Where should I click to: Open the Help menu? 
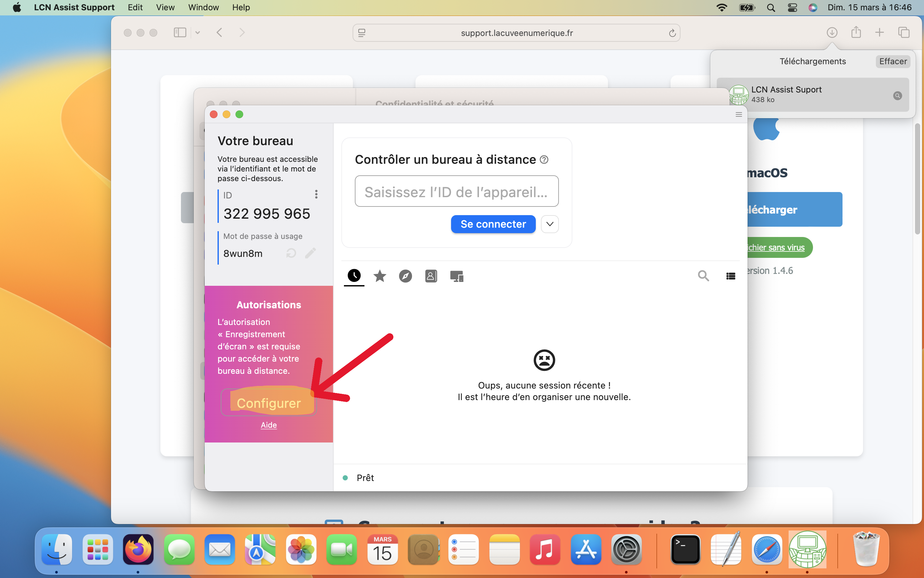[x=241, y=7]
